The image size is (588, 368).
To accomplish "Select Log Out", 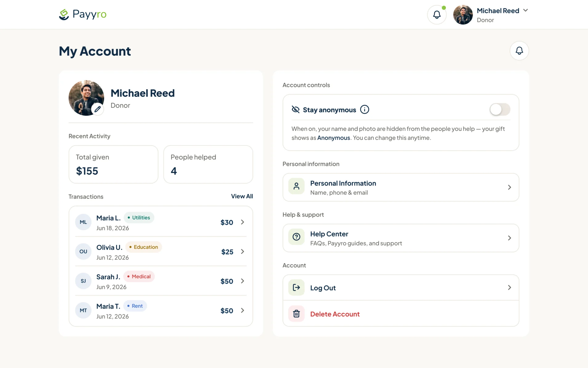I will click(401, 288).
